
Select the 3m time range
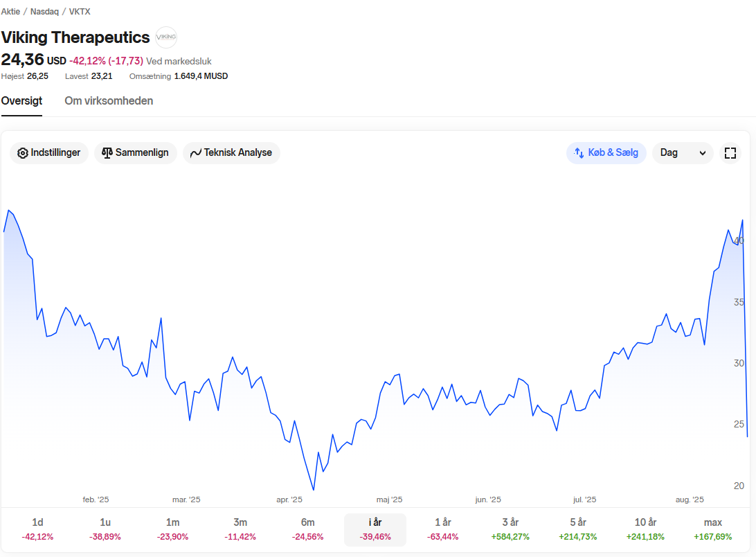[240, 529]
